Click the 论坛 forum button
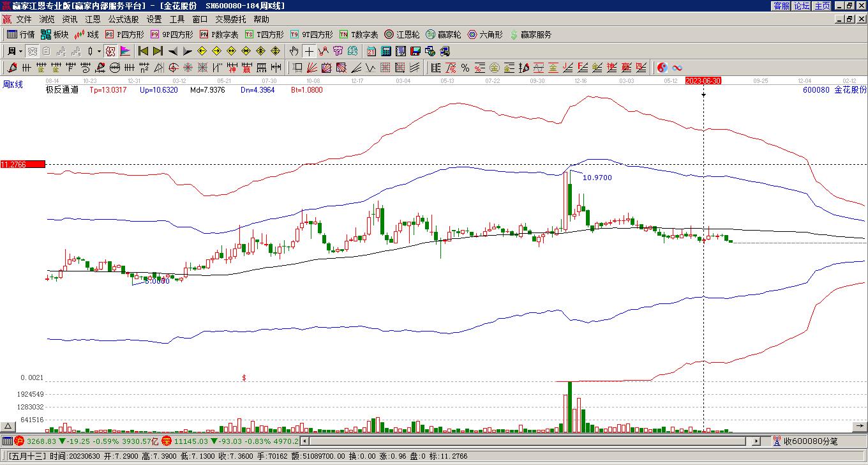This screenshot has height=465, width=868. [x=802, y=6]
